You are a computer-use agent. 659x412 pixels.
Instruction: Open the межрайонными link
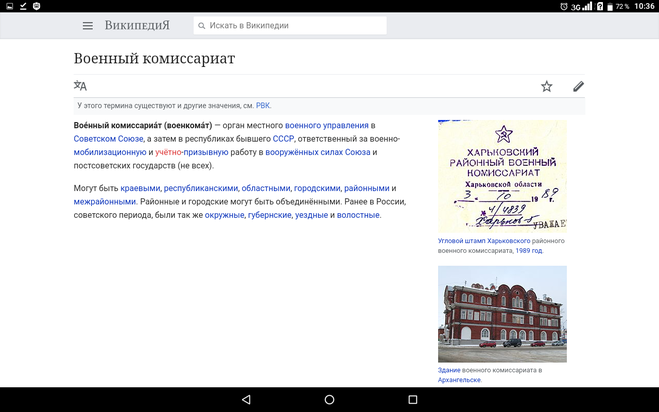[x=105, y=202]
